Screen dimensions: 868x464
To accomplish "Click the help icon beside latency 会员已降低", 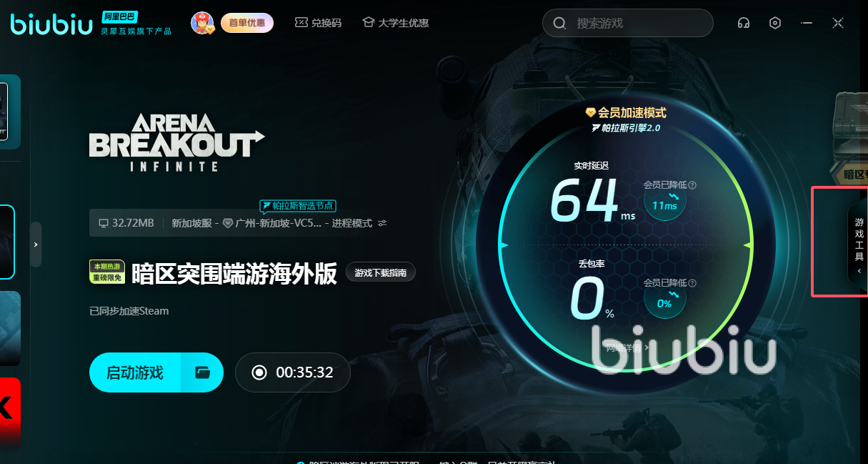I will (692, 185).
